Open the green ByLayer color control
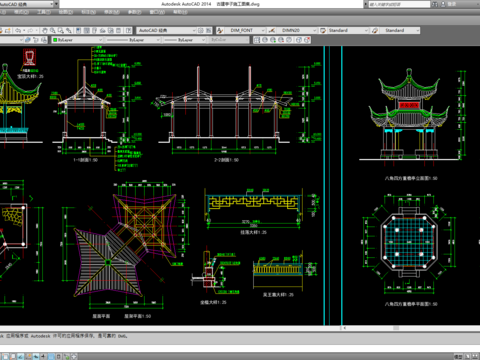Viewport: 480px width, 360px height. pyautogui.click(x=77, y=40)
